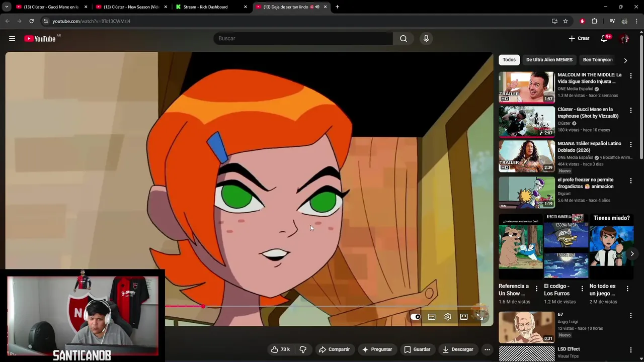Switch to Clúster - New Season tab
Screen dimensions: 644x362
pyautogui.click(x=131, y=7)
